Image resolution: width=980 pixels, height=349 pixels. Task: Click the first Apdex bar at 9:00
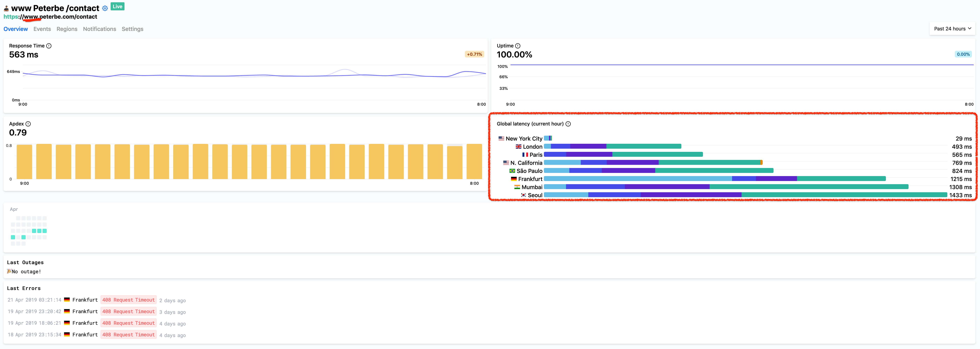click(24, 162)
